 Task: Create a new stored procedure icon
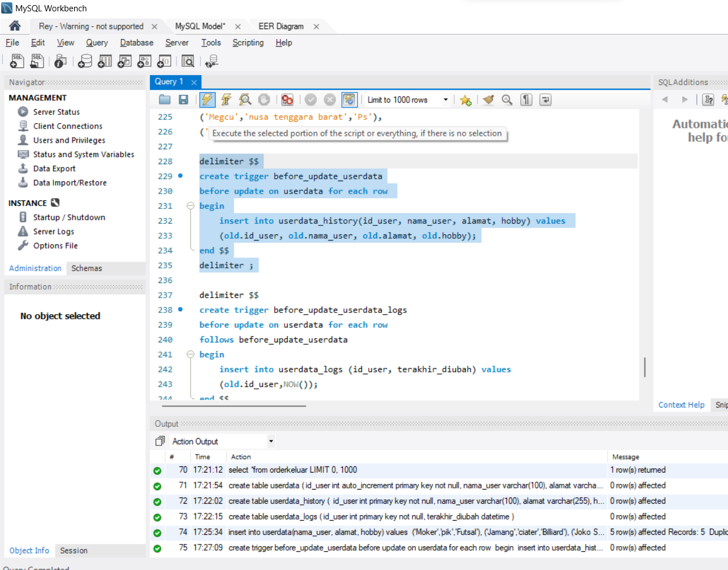click(144, 61)
